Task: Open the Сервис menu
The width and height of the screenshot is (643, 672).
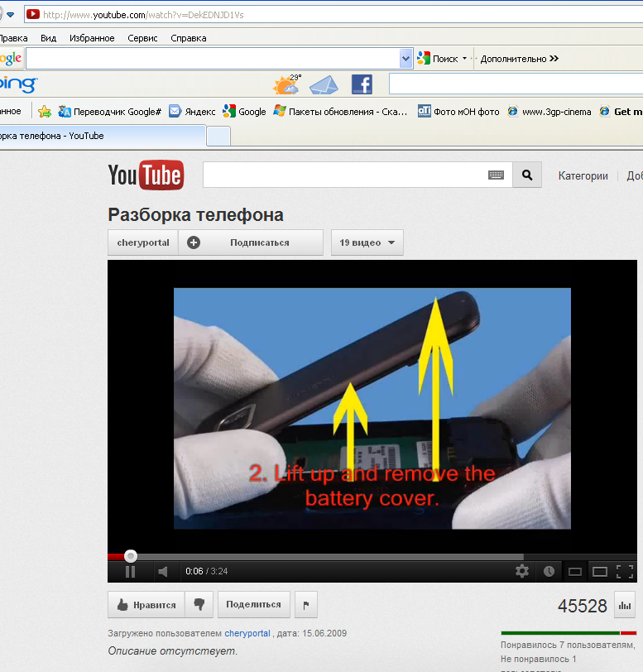Action: pos(142,38)
